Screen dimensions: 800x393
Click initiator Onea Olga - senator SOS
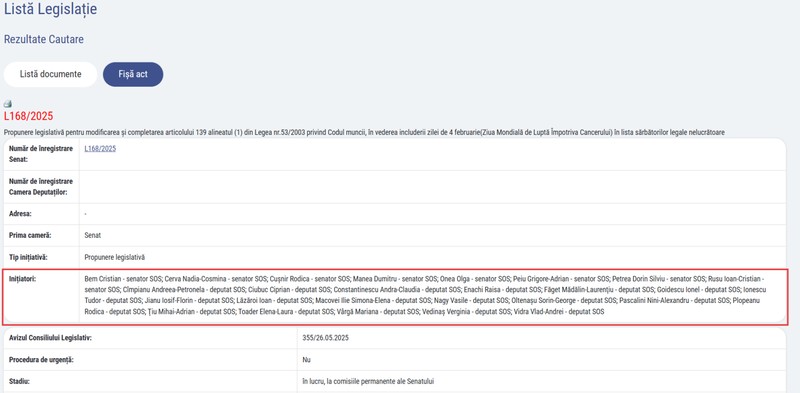(x=476, y=279)
